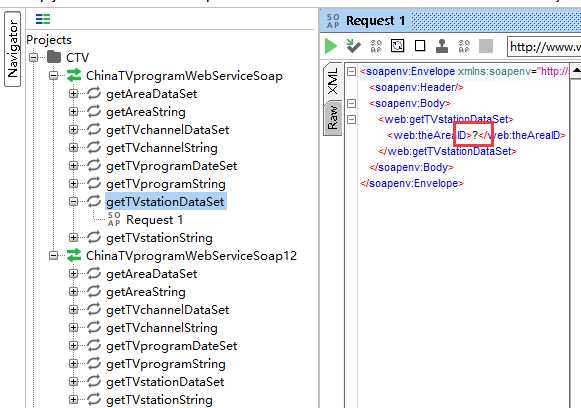581x408 pixels.
Task: Expand getAreaDataSet under ChinaTVprogramWebServiceSoap
Action: [73, 94]
